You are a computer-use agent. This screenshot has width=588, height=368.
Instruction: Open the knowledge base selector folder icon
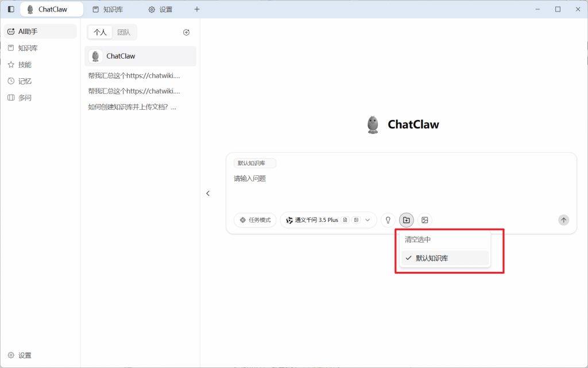pos(406,220)
